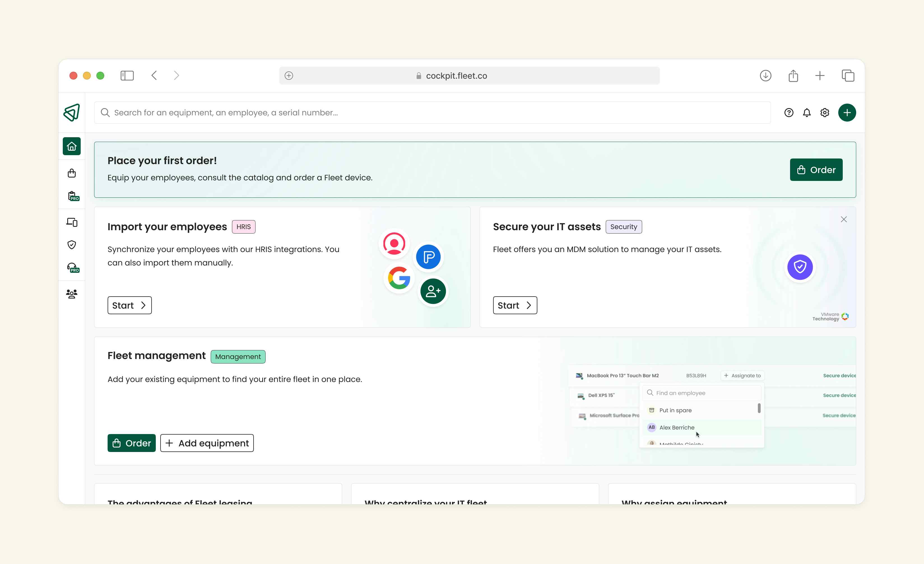Open the devices sidebar icon
924x564 pixels.
click(x=72, y=222)
